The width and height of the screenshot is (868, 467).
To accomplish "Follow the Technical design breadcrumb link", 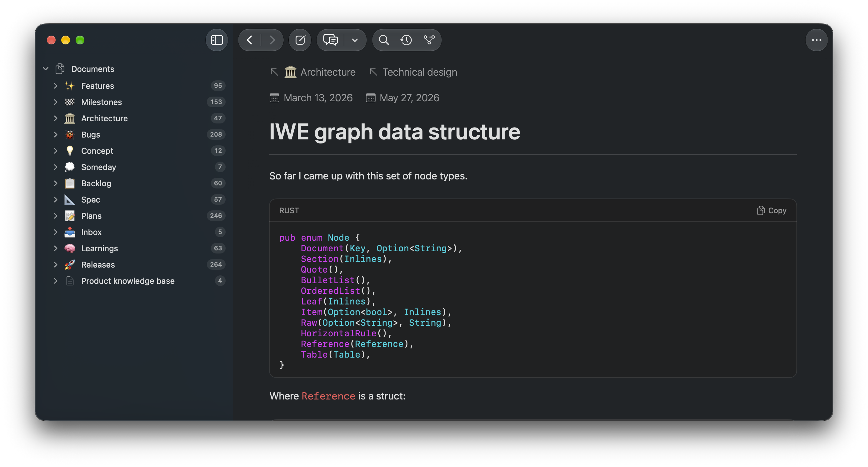I will [420, 72].
